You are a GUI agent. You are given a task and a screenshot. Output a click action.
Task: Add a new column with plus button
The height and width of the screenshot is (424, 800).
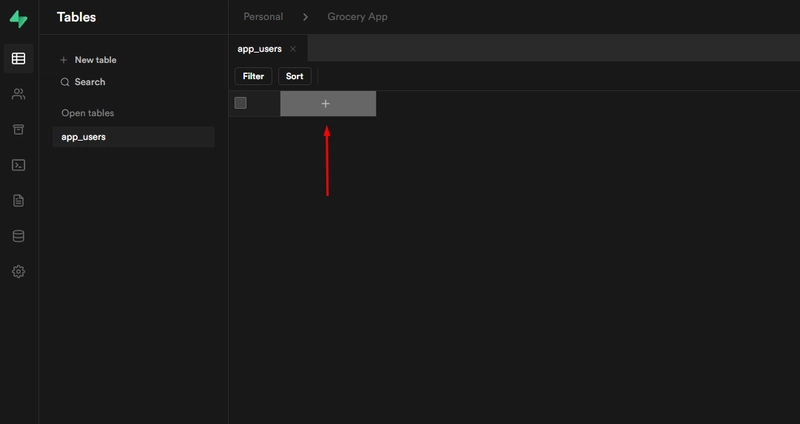pos(328,104)
